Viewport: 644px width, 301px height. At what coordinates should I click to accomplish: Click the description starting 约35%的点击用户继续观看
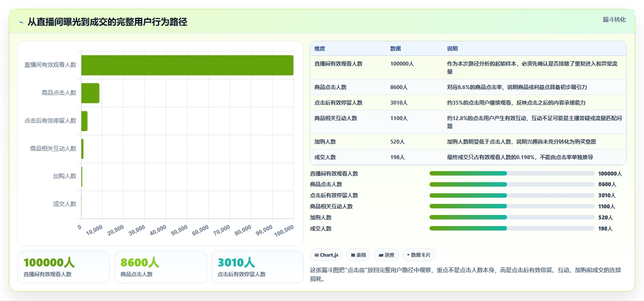click(x=516, y=103)
